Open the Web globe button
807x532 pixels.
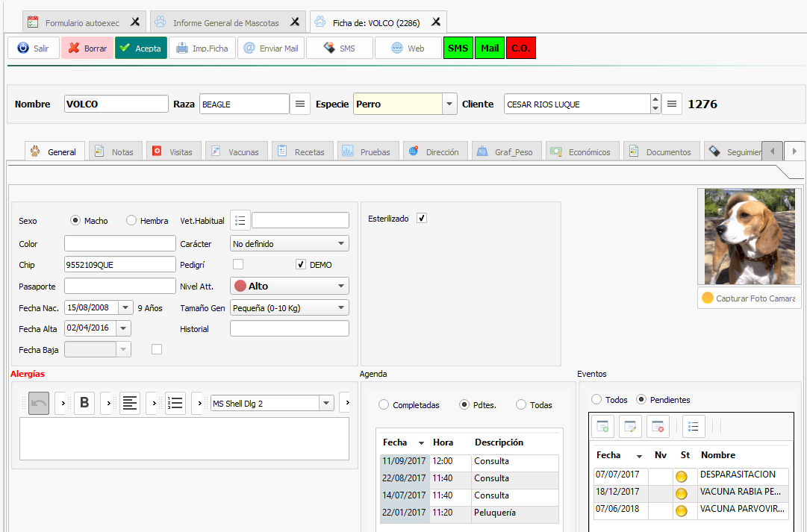pyautogui.click(x=408, y=48)
